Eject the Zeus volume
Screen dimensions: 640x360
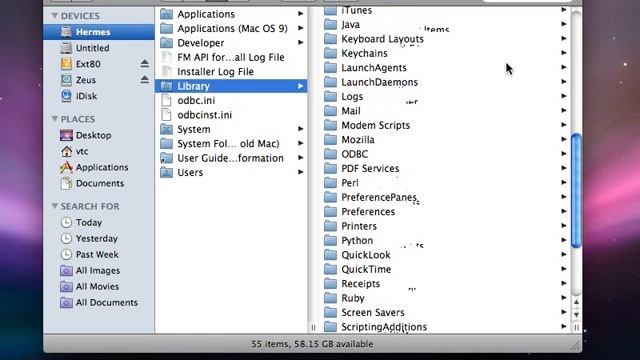[x=144, y=79]
